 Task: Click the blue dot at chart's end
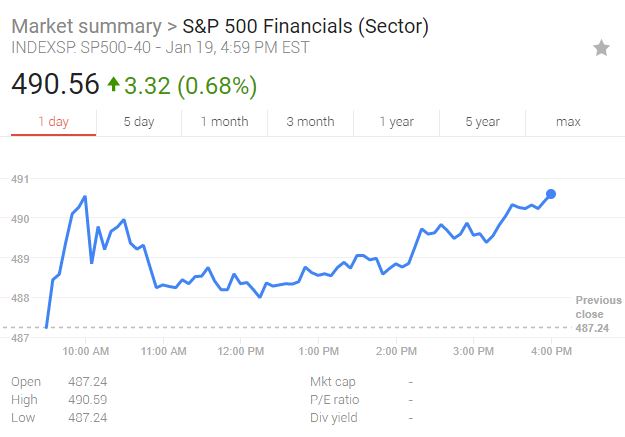point(551,194)
